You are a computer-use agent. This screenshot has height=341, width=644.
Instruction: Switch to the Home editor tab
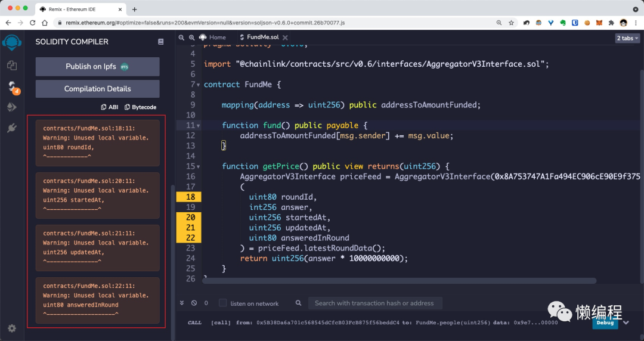point(213,38)
